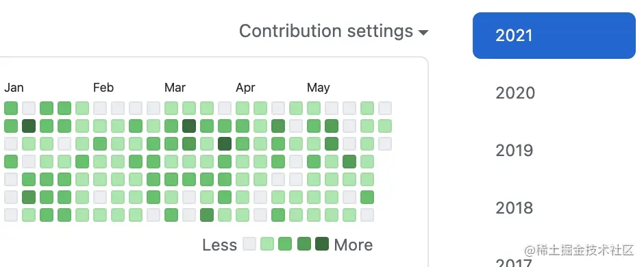The image size is (644, 267).
Task: Click the caret beside Contribution settings
Action: (423, 32)
